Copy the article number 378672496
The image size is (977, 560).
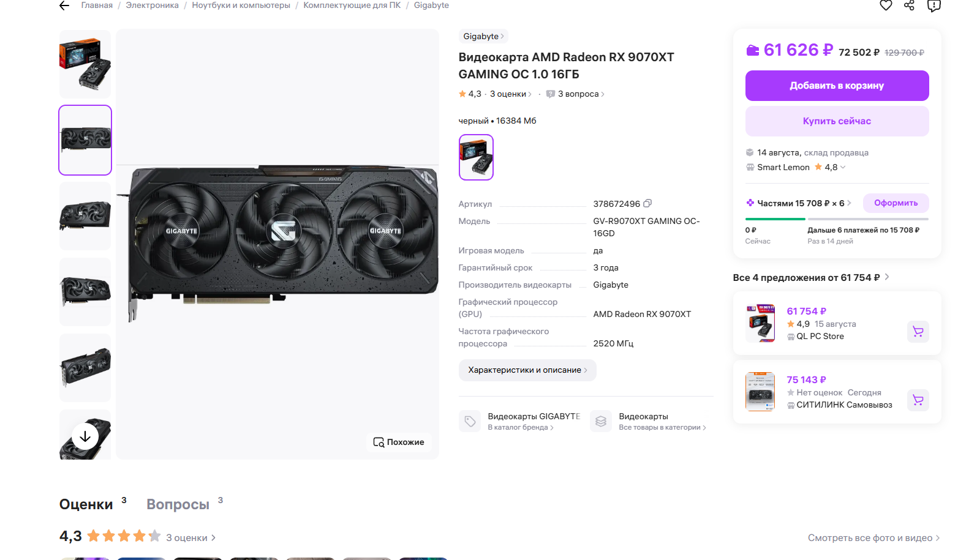[647, 203]
